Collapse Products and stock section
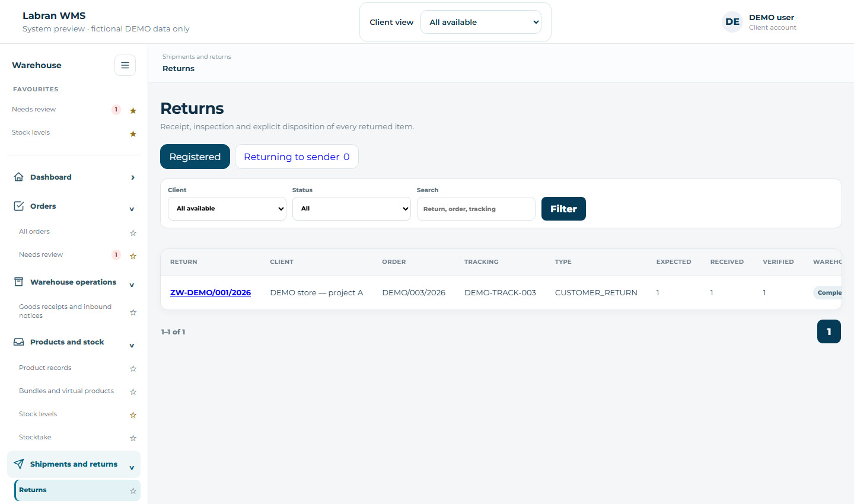The image size is (854, 504). tap(132, 345)
